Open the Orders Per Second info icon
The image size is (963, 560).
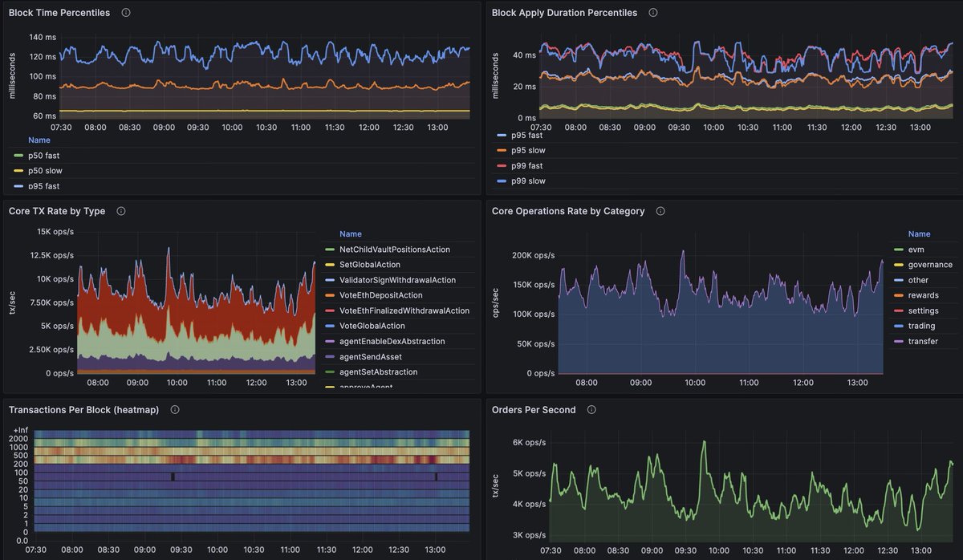pos(591,409)
